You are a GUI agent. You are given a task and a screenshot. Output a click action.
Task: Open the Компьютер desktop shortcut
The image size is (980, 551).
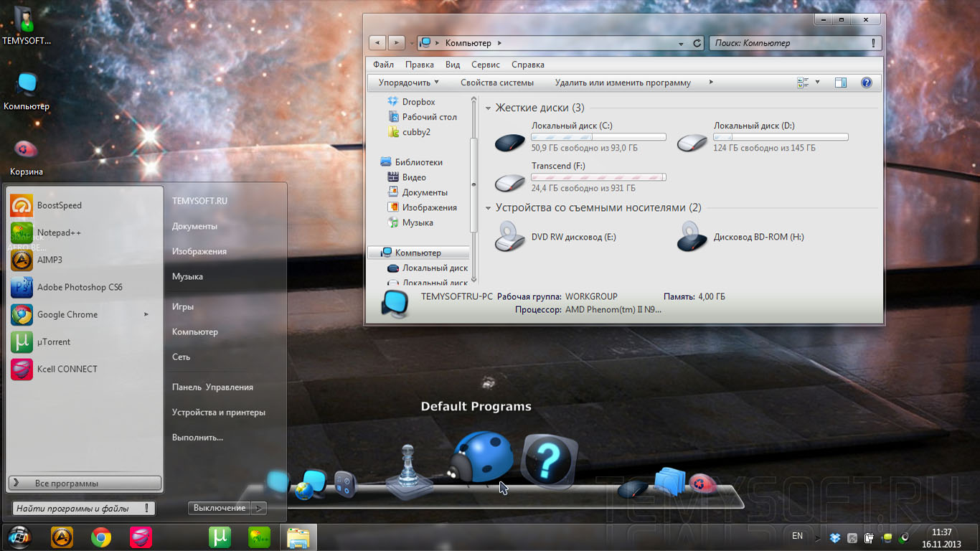(27, 91)
